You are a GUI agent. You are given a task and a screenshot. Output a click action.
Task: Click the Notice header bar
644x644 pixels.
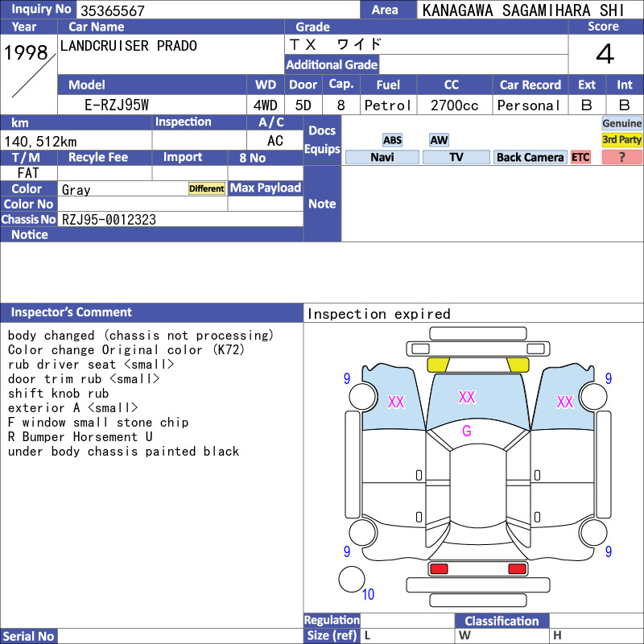(151, 234)
